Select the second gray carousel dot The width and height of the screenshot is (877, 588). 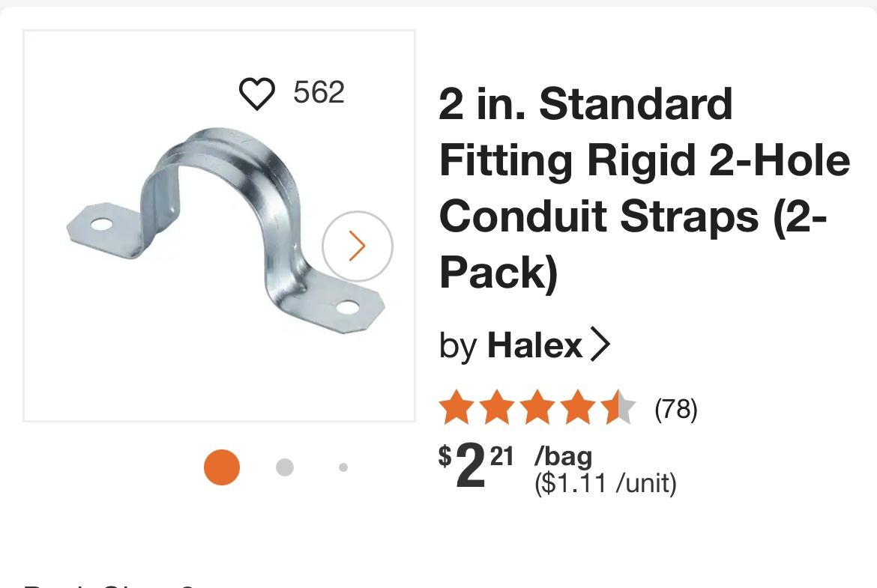[x=285, y=467]
